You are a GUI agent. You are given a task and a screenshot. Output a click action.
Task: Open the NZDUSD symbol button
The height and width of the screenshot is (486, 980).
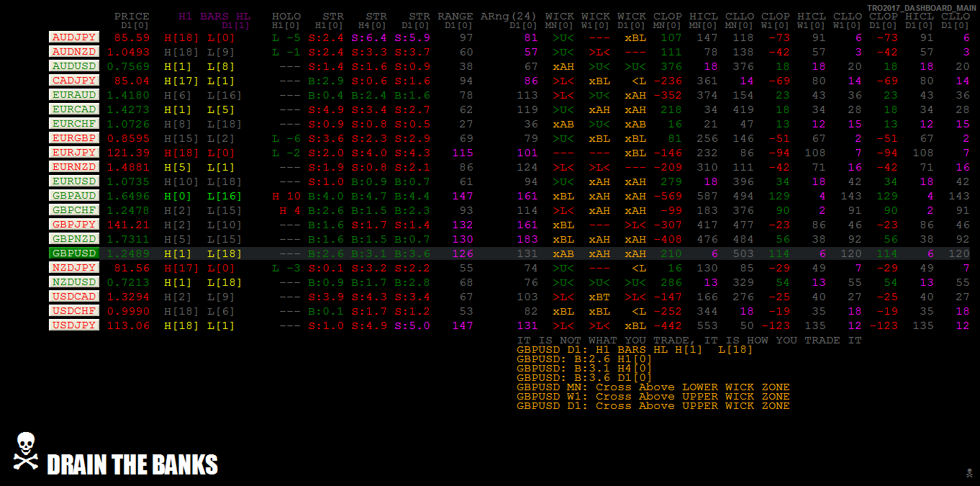(x=73, y=282)
